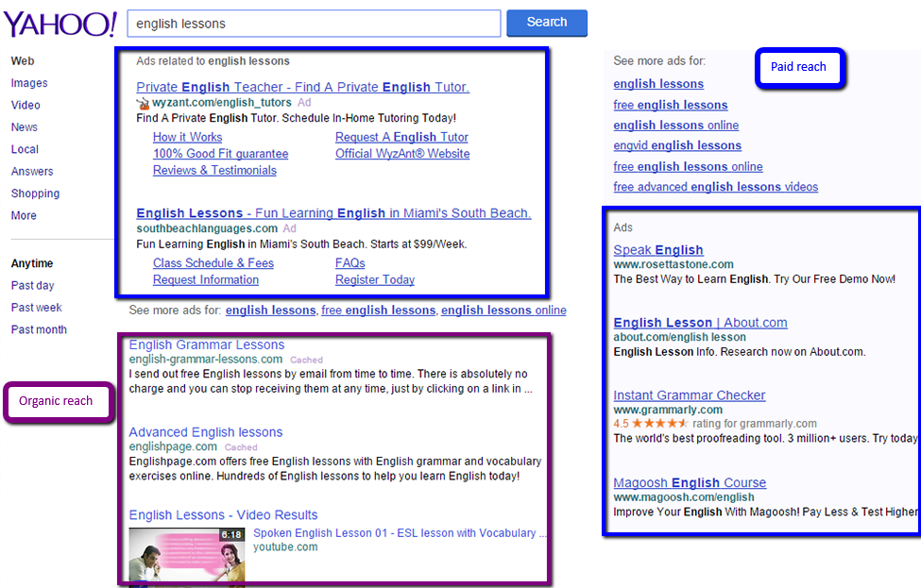Switch to Video results
The height and width of the screenshot is (588, 921).
coord(26,105)
